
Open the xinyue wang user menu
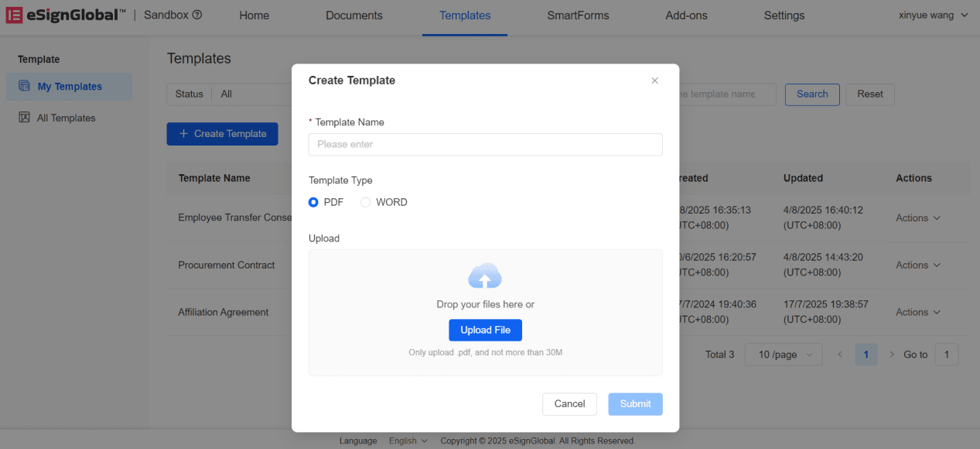(933, 15)
